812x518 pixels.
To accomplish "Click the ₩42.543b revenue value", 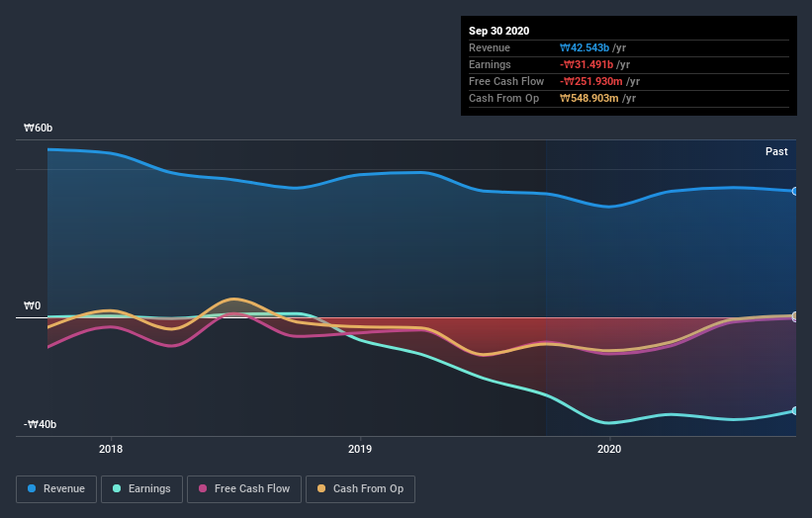I will (x=585, y=47).
